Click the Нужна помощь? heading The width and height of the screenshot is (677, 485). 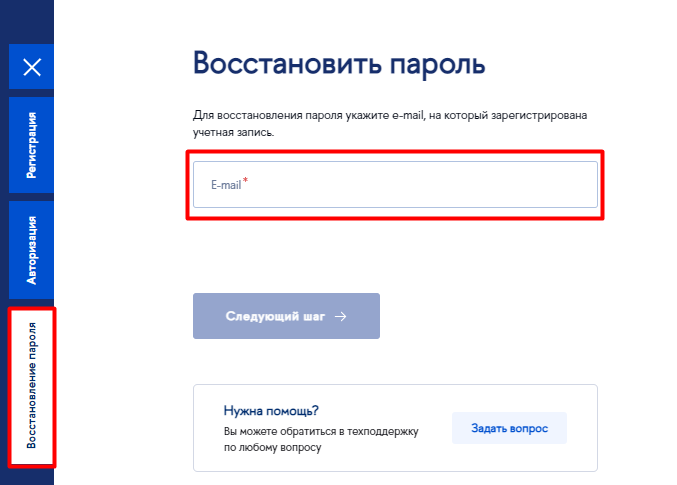click(x=271, y=411)
